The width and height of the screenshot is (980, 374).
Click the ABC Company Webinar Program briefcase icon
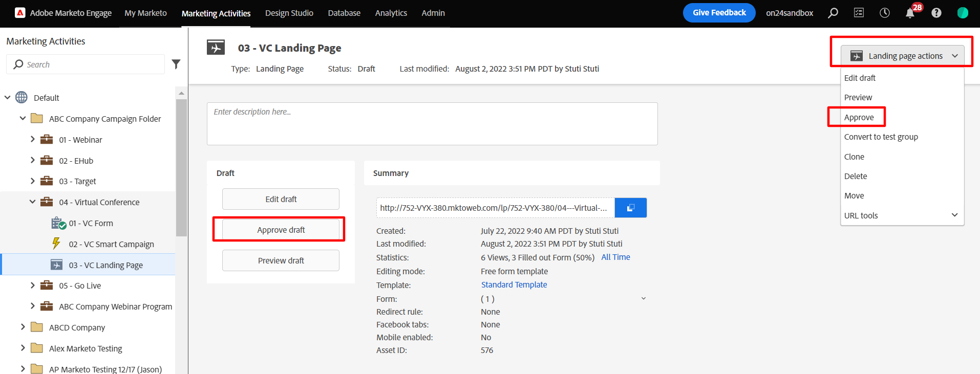pyautogui.click(x=47, y=306)
